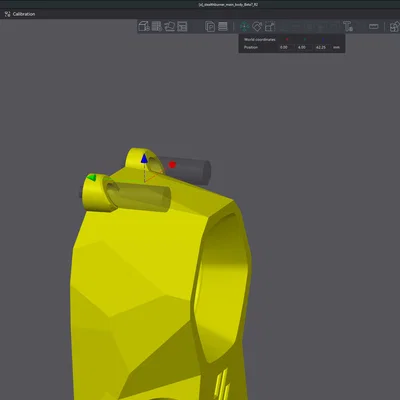
Task: Click the blue Z-axis arrow handle
Action: (144, 159)
